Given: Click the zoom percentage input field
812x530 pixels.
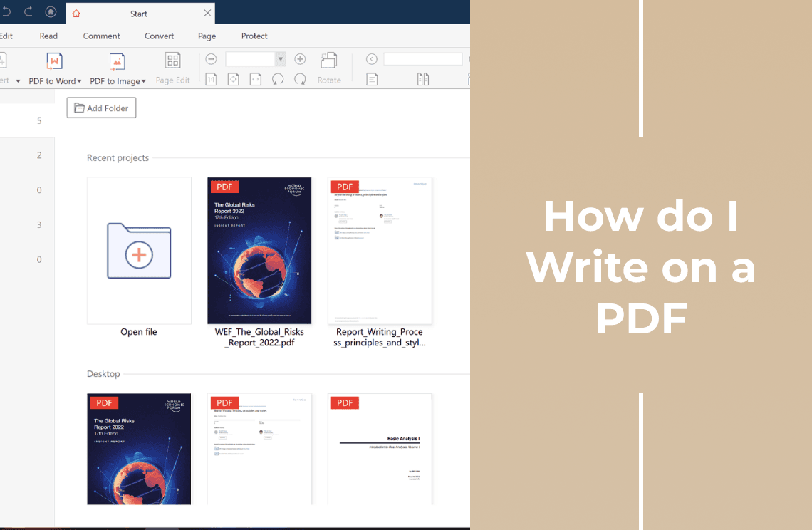Looking at the screenshot, I should coord(251,59).
